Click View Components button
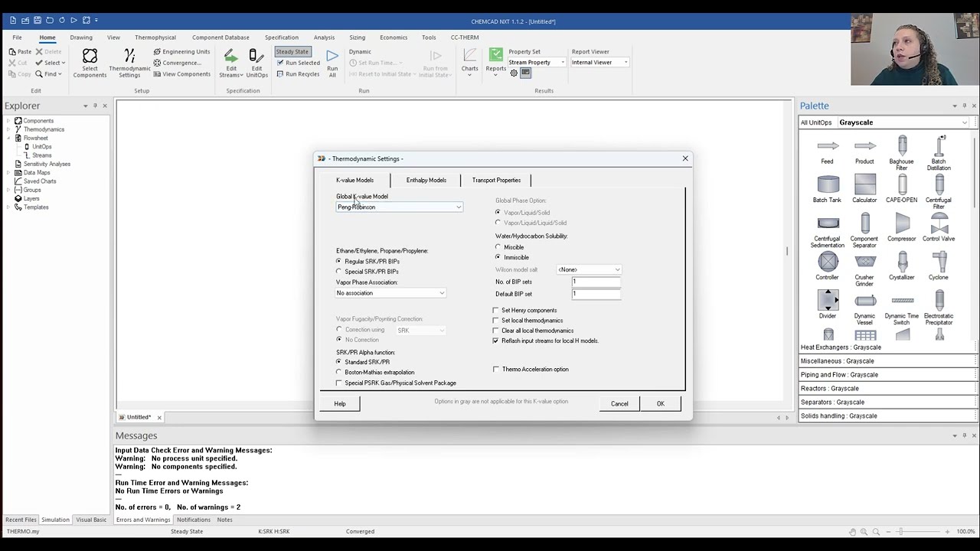The width and height of the screenshot is (980, 551). pyautogui.click(x=181, y=74)
